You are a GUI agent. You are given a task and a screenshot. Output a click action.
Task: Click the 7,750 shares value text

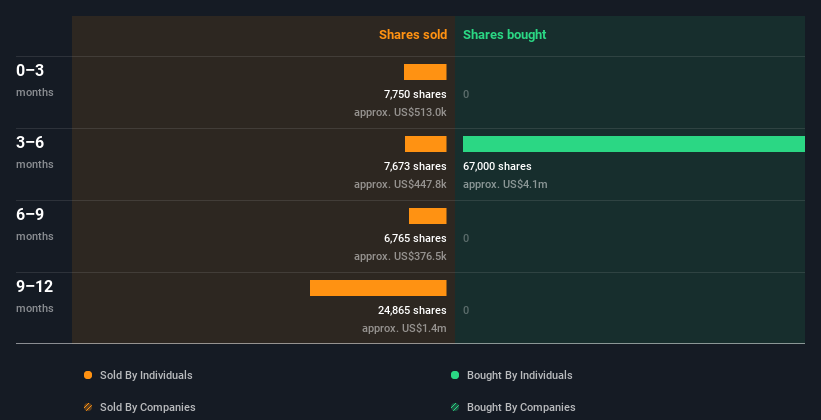click(415, 94)
